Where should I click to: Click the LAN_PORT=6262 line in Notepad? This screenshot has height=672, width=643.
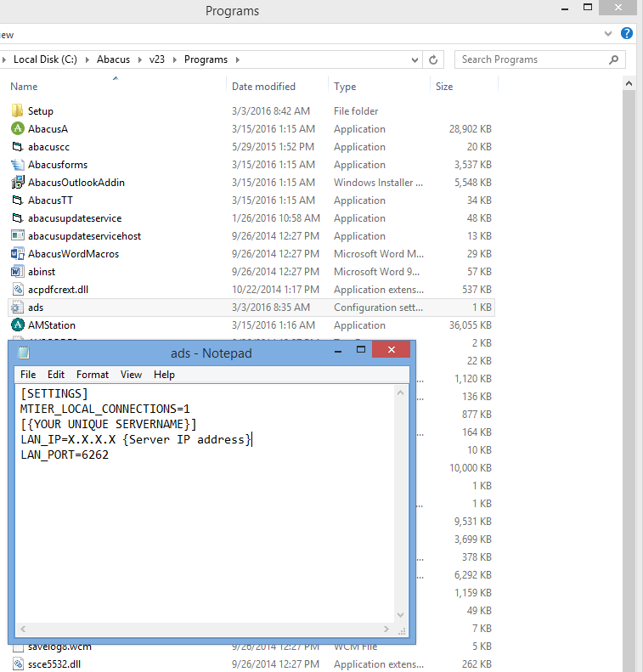65,455
